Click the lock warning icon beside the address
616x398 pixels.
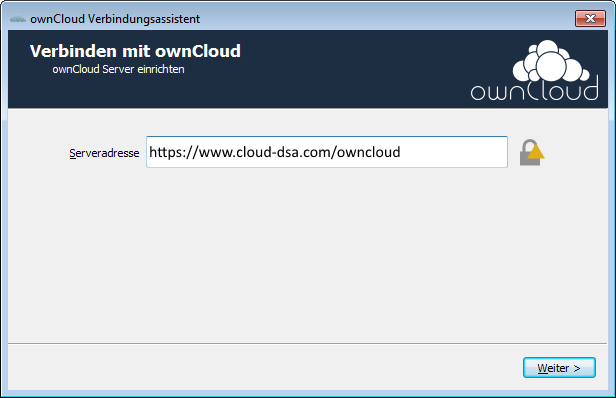pos(532,152)
